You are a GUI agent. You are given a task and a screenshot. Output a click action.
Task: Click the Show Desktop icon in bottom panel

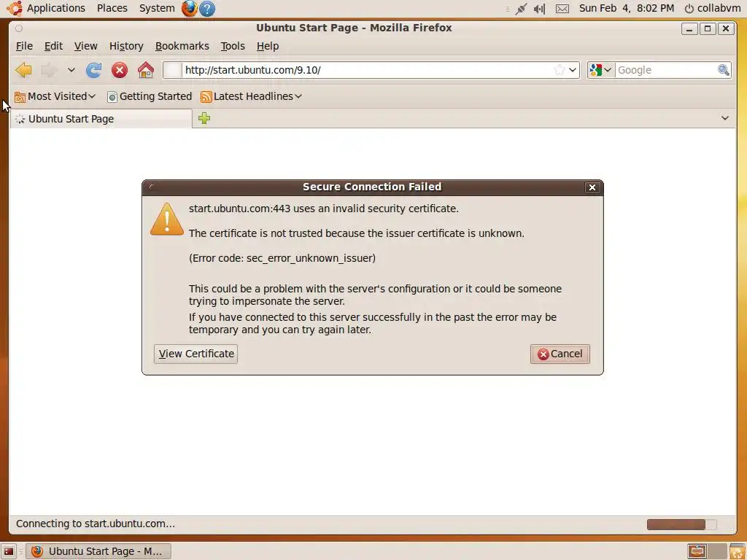pyautogui.click(x=9, y=551)
